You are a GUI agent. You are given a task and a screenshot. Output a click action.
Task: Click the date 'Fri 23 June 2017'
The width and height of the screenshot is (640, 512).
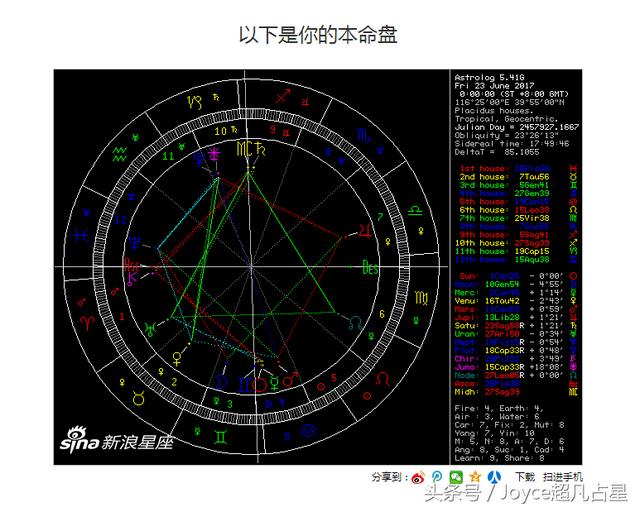tap(494, 86)
